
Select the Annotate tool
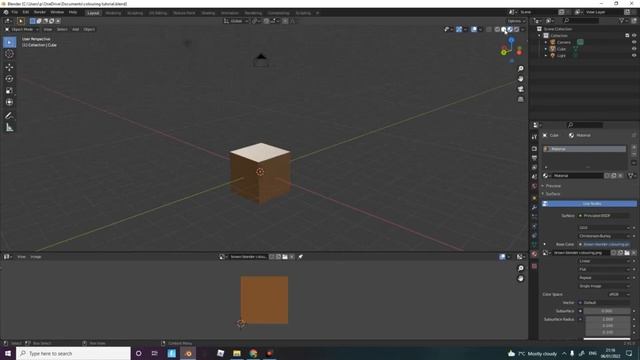pyautogui.click(x=9, y=116)
